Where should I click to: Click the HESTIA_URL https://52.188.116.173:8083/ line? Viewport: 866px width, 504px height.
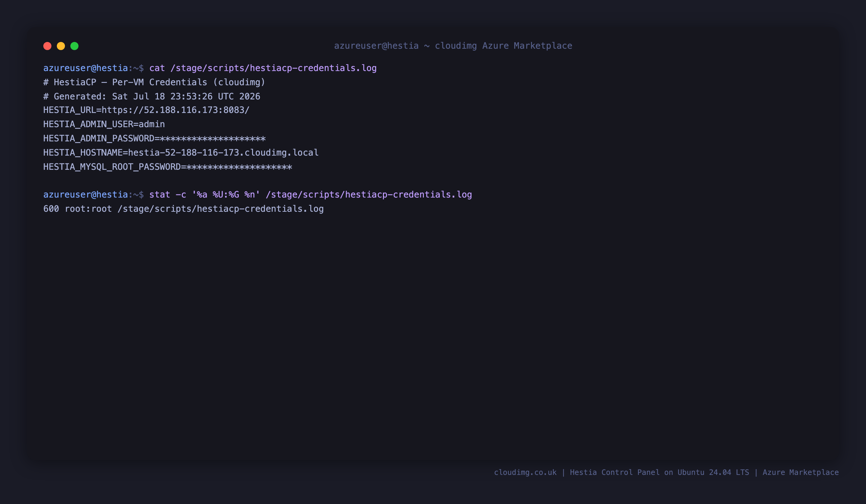coord(146,110)
